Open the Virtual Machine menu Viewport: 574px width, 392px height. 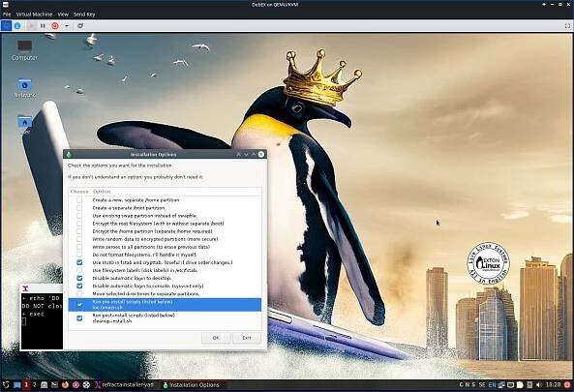34,15
